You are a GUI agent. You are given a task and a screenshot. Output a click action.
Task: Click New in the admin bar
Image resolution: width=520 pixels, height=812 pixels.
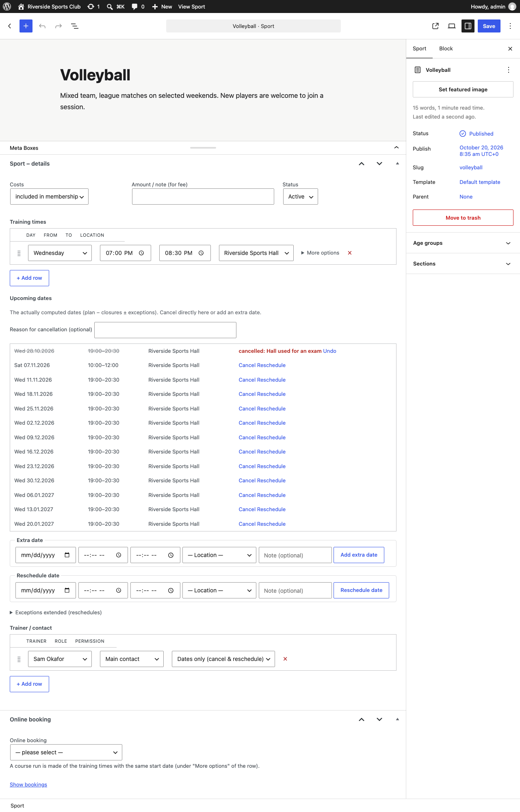162,6
